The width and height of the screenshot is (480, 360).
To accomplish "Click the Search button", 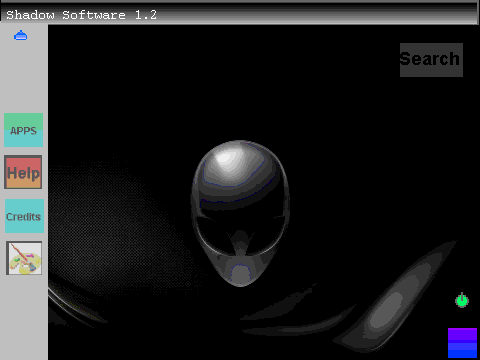I will coord(431,60).
